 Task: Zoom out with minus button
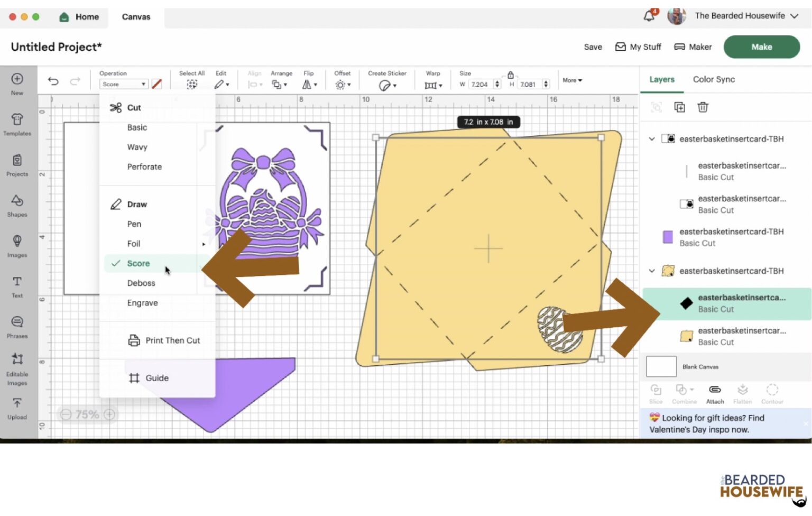point(66,414)
